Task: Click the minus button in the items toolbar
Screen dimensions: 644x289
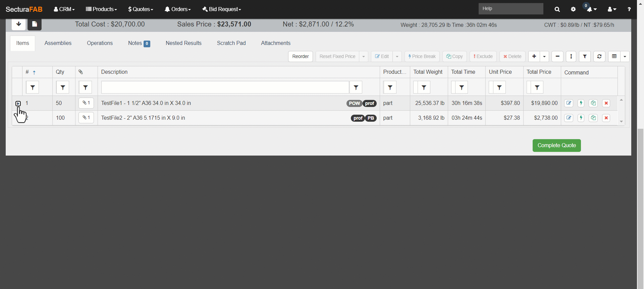Action: (557, 56)
